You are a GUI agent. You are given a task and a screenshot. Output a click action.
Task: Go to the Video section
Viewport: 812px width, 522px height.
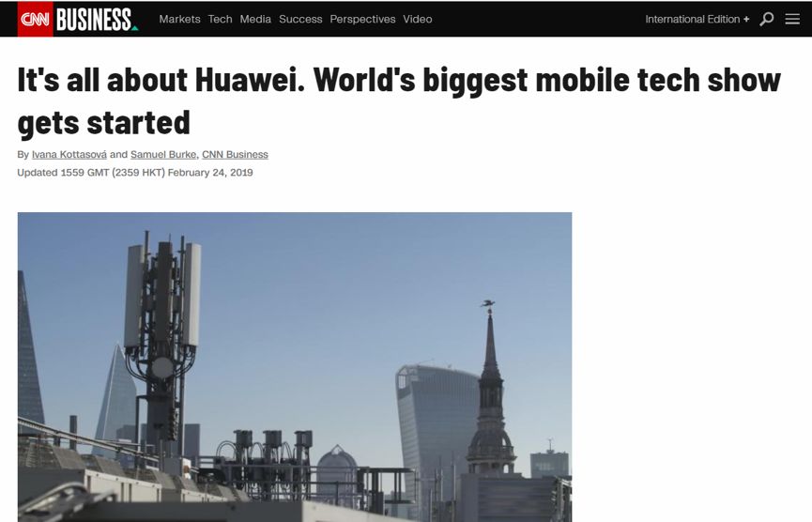(418, 19)
